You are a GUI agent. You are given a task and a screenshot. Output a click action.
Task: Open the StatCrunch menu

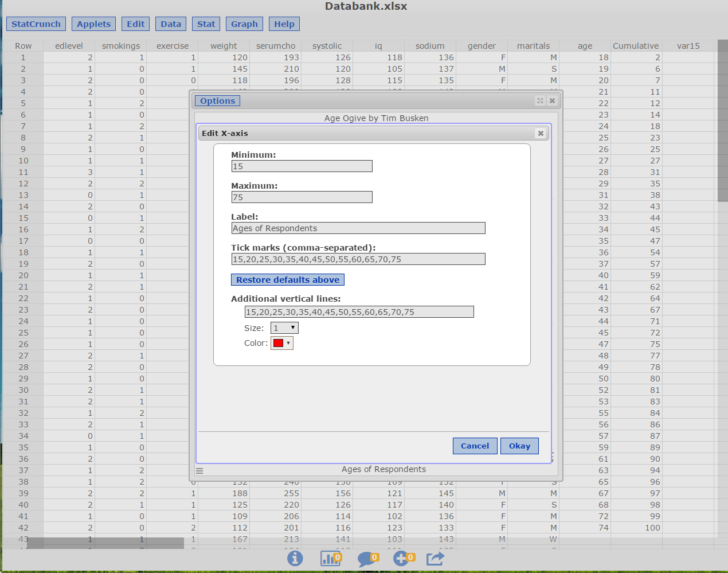36,24
